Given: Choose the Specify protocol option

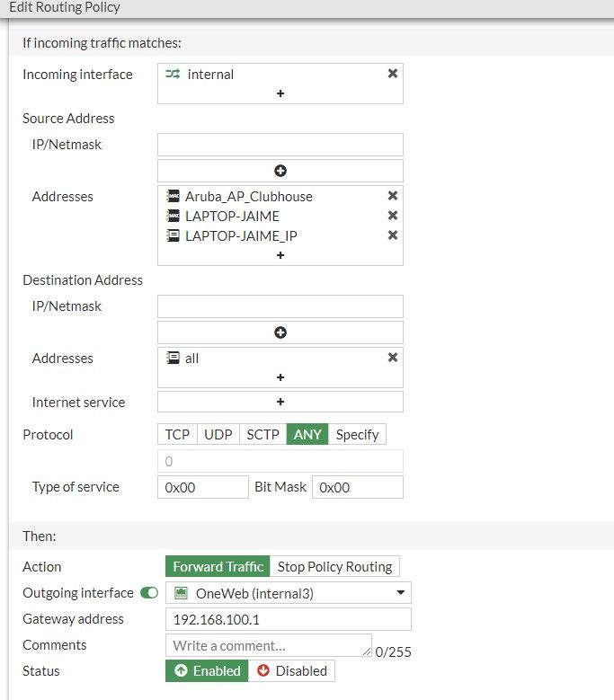Looking at the screenshot, I should [357, 435].
